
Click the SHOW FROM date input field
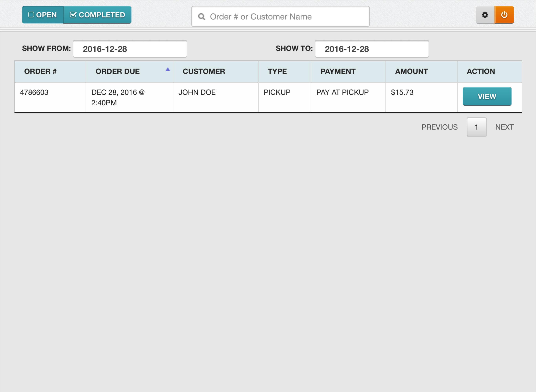pyautogui.click(x=130, y=49)
